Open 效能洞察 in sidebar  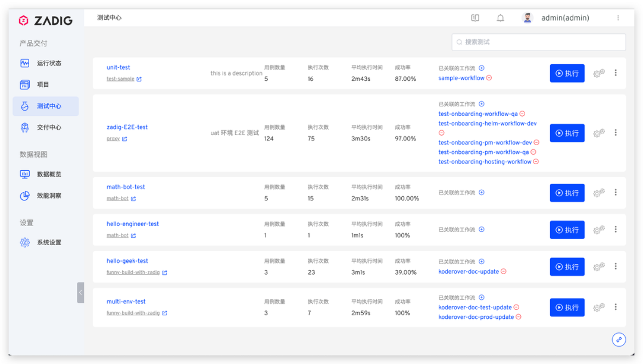[x=45, y=195]
